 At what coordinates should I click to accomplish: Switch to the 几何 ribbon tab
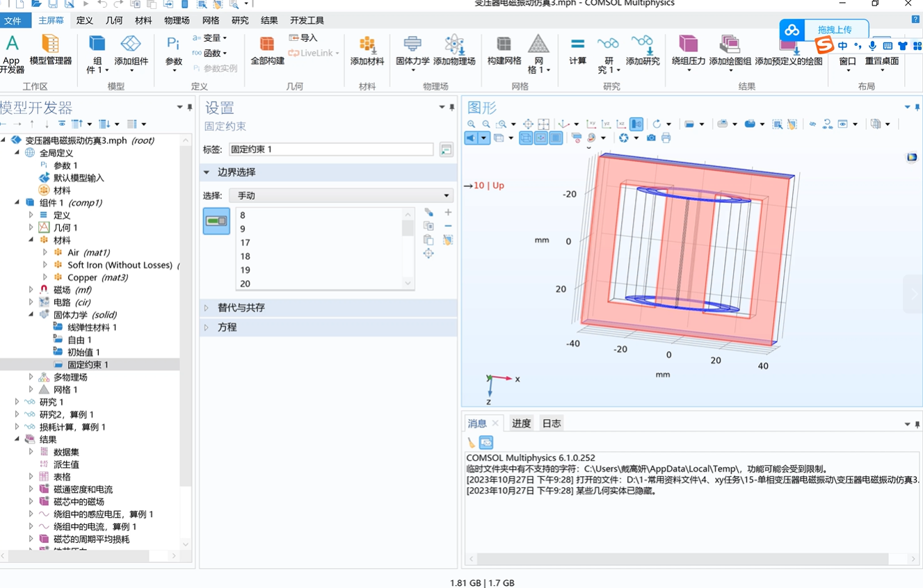pyautogui.click(x=114, y=21)
